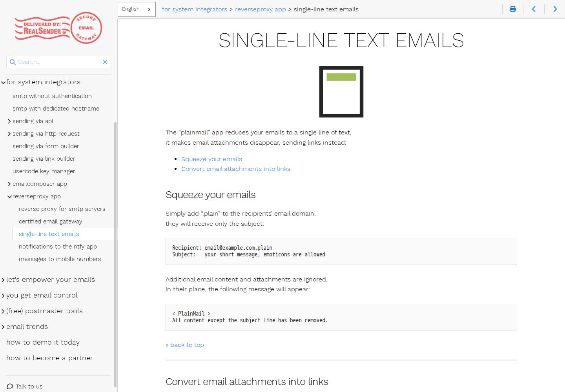
Task: Collapse the reverseproxy app section
Action: [9, 196]
